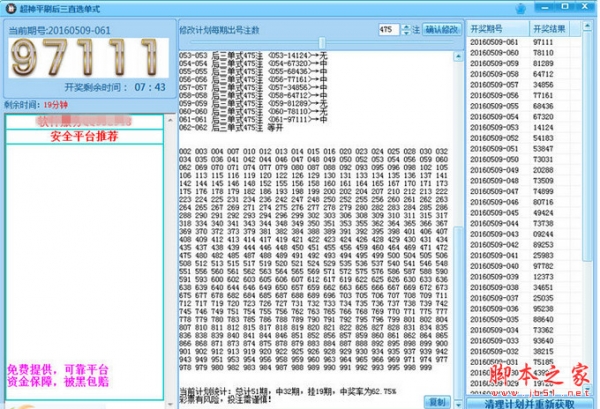Click plan text area scrollbar up arrow

pos(458,57)
